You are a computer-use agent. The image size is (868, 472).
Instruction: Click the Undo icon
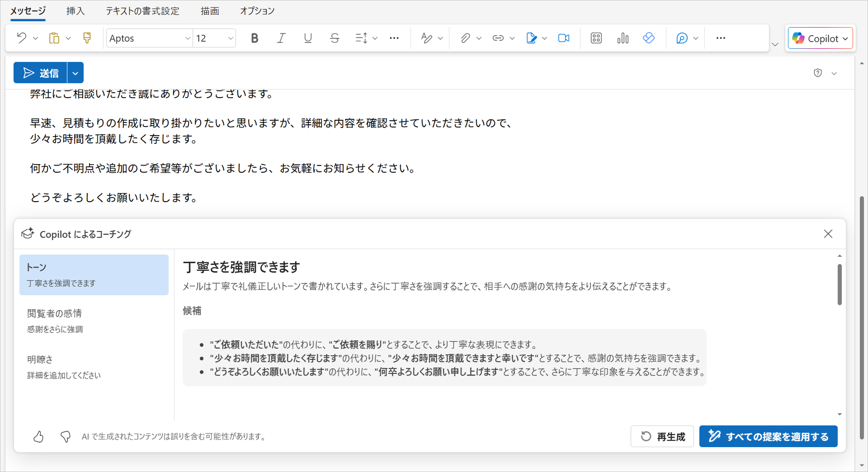(21, 38)
